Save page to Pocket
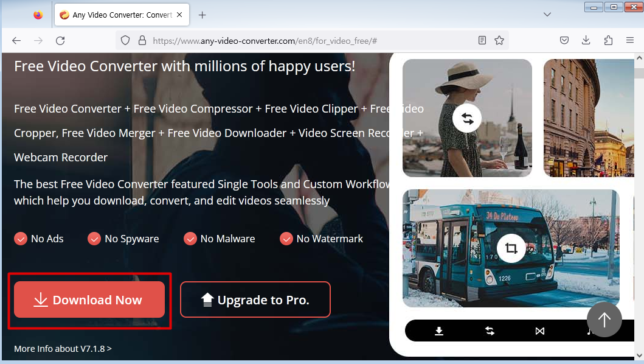 point(564,40)
